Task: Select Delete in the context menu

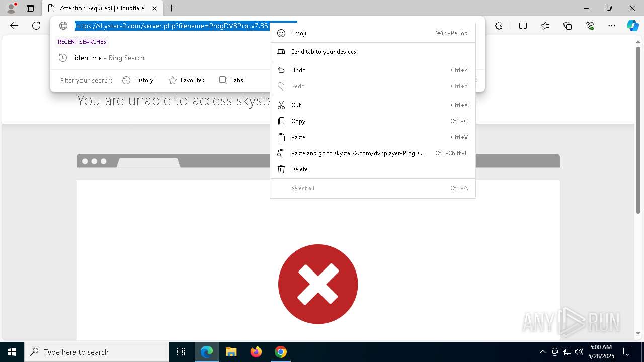Action: click(373, 169)
